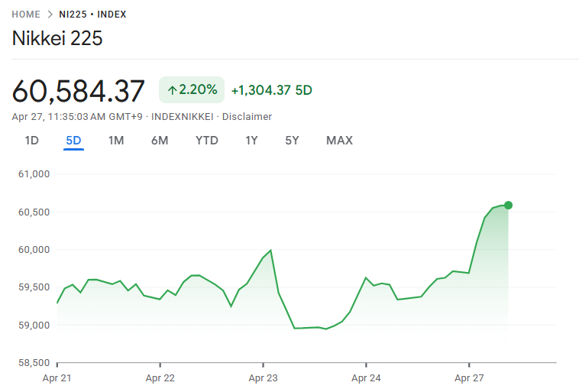Click the INDEXNIKKEI exchange label
Viewport: 579px width, 392px height.
(183, 117)
